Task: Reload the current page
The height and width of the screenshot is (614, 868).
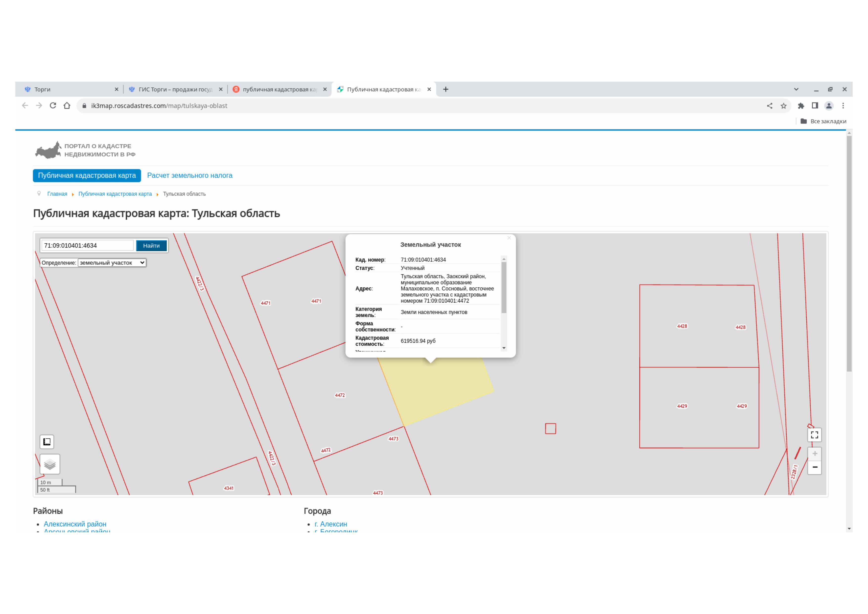Action: coord(53,105)
